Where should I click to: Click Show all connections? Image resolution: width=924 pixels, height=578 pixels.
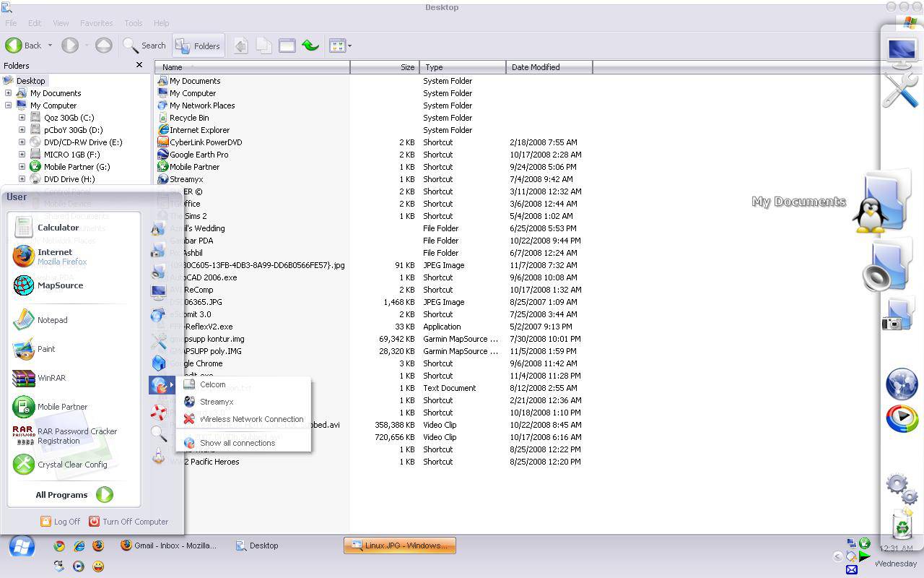[x=237, y=443]
